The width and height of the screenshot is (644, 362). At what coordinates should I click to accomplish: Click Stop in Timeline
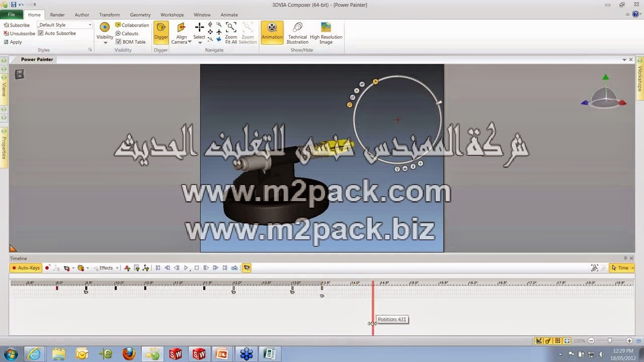coord(196,268)
